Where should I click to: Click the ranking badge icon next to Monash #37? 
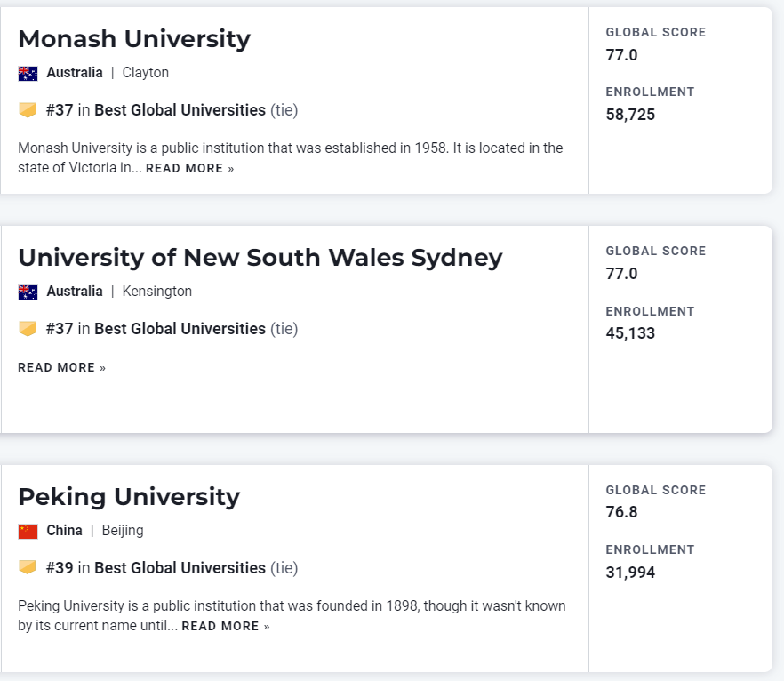(x=28, y=110)
